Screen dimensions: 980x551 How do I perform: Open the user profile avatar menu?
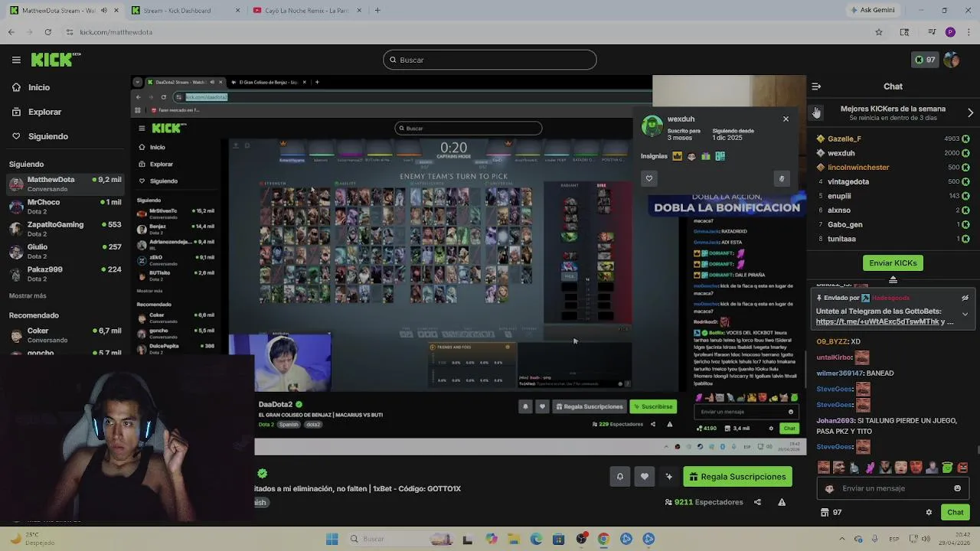point(952,60)
